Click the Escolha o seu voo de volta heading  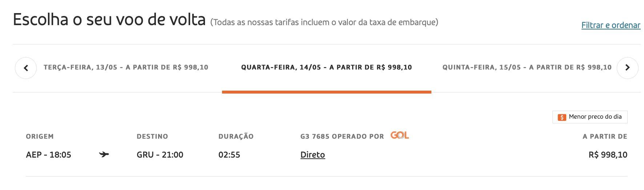[x=109, y=19]
